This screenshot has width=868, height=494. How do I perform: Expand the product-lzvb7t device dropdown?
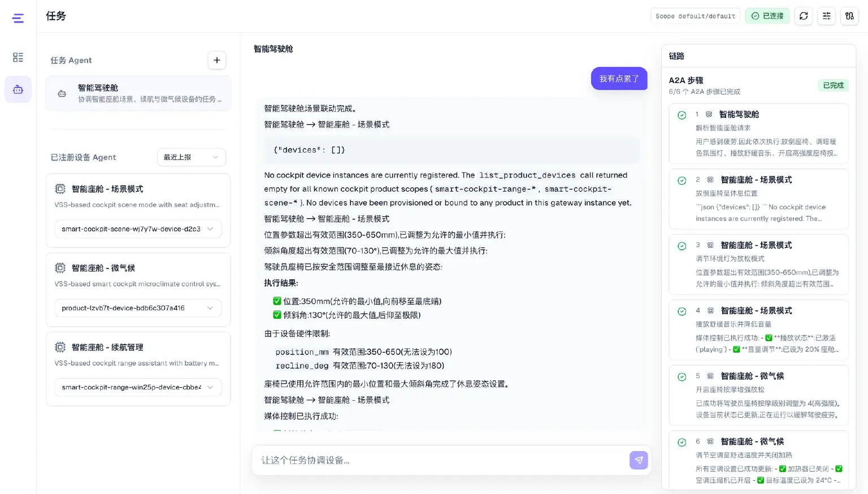tap(138, 308)
